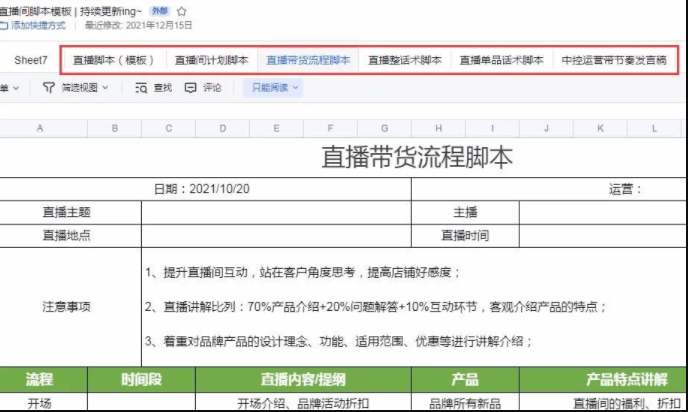688x412 pixels.
Task: Click the 评论 button label
Action: [212, 88]
